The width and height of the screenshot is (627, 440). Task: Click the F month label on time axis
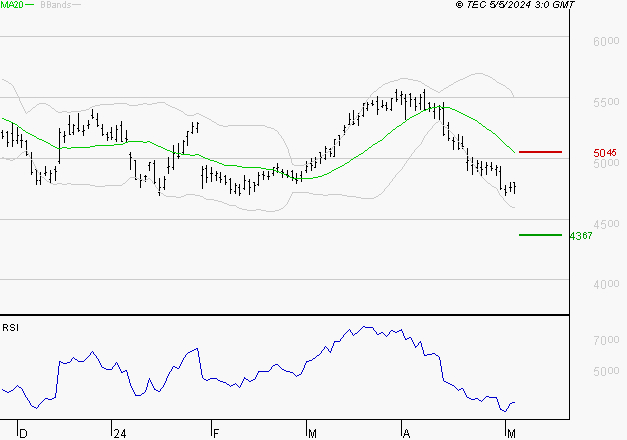[x=216, y=434]
